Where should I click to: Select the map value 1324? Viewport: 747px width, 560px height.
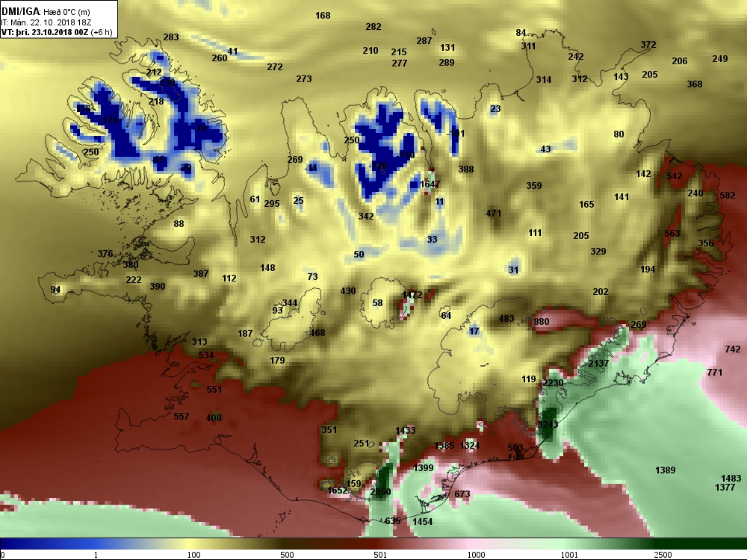pos(469,445)
